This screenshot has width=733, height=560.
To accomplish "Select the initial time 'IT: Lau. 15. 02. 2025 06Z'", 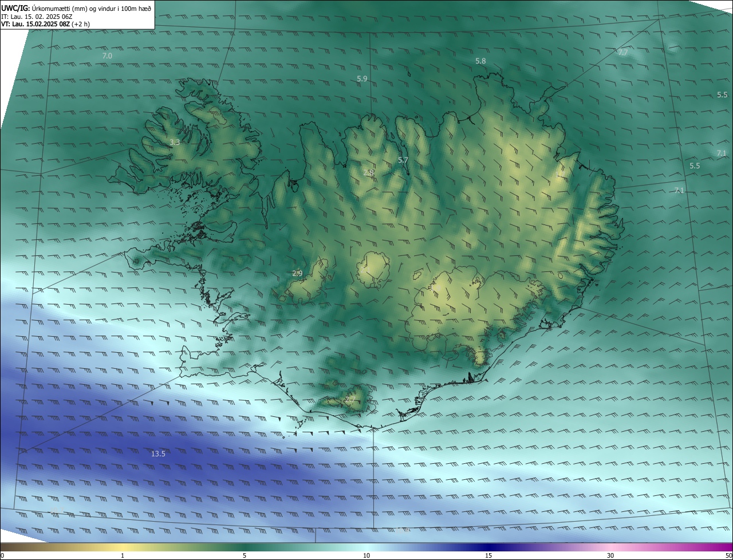I will click(36, 17).
